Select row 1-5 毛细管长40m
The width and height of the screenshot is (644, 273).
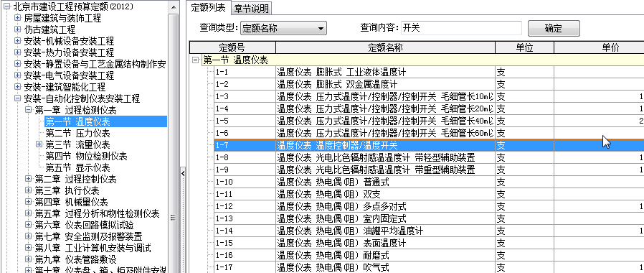click(x=429, y=121)
